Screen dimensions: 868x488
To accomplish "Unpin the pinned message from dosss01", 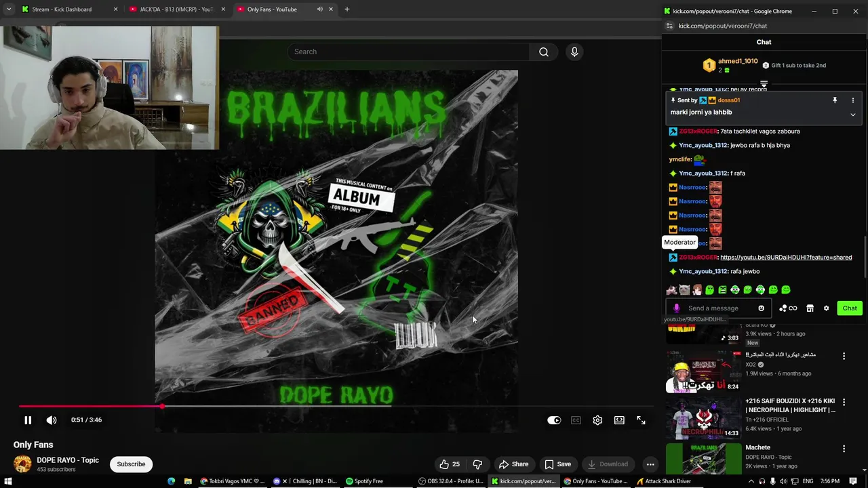I will click(835, 100).
